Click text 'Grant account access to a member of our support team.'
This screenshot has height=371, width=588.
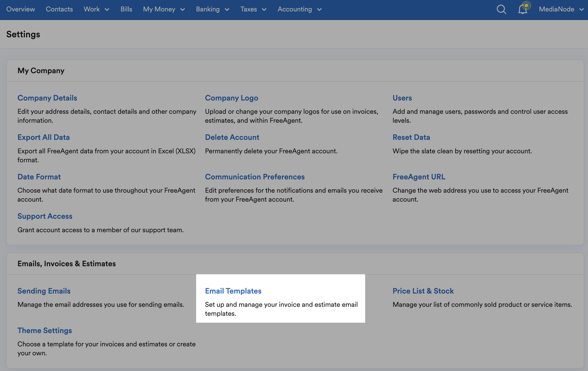(101, 230)
